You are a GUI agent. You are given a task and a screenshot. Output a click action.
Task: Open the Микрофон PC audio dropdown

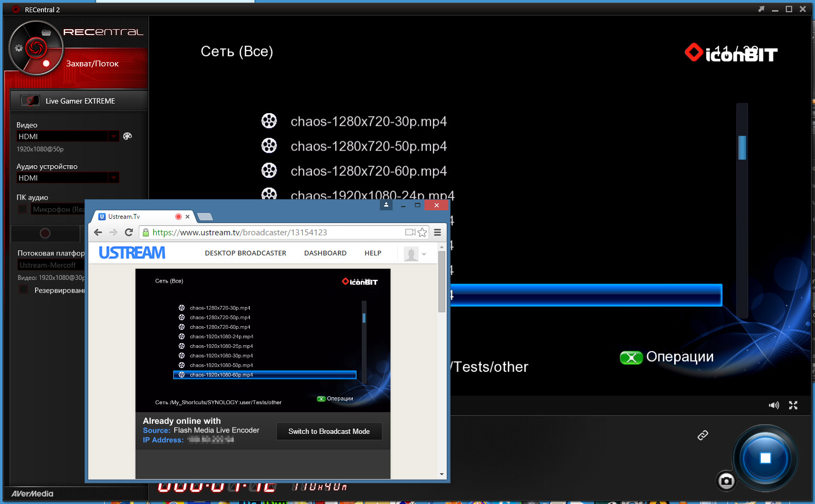(58, 209)
